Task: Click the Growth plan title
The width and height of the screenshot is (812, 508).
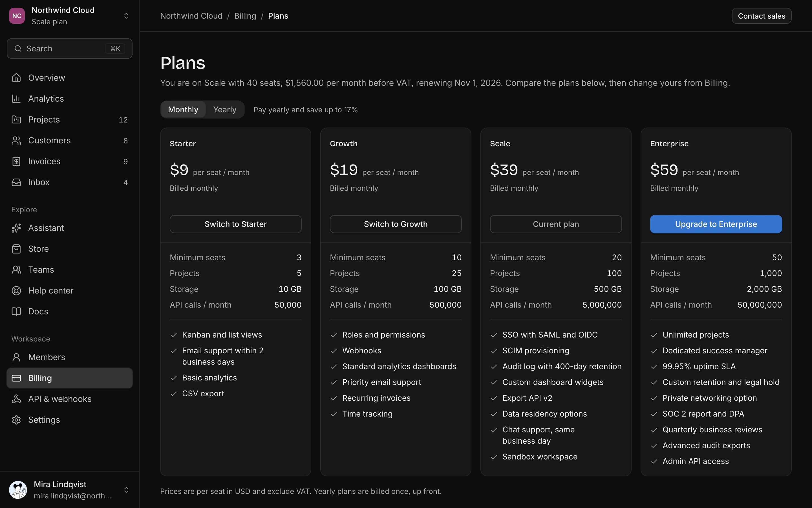Action: 344,143
